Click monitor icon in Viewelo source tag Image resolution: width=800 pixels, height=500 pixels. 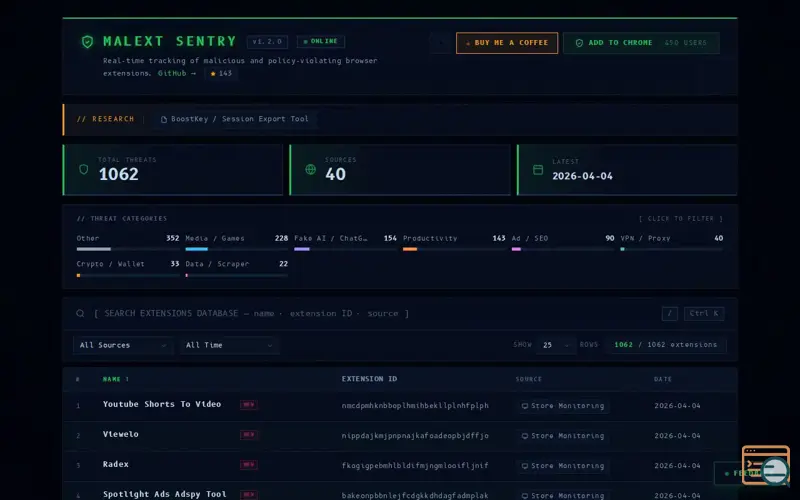524,436
